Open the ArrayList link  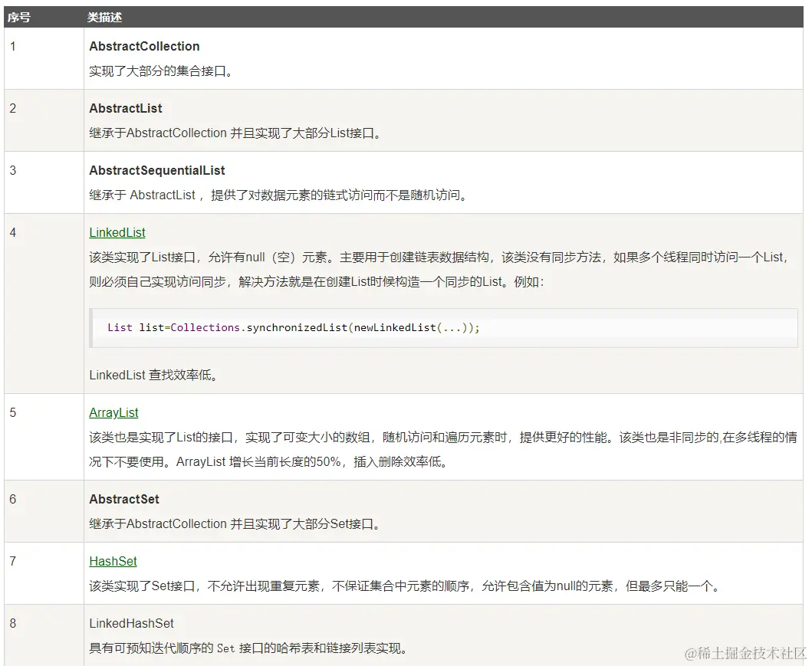click(x=113, y=412)
